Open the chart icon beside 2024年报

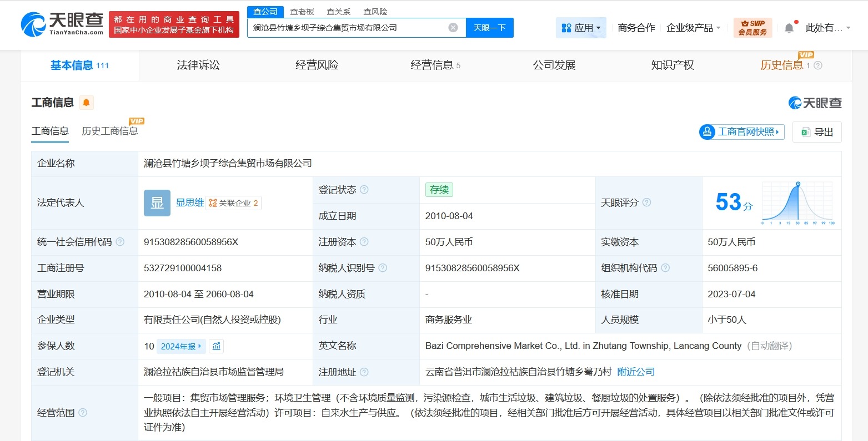coord(215,346)
